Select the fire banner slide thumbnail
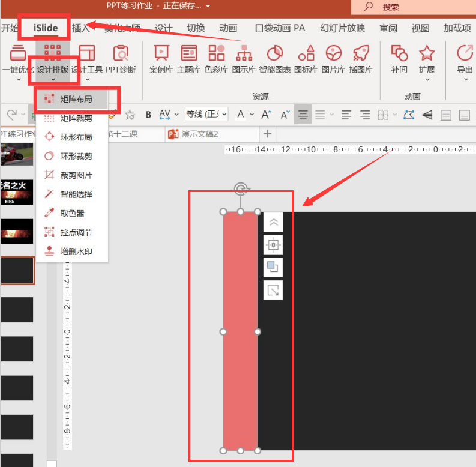The image size is (476, 467). 17,231
